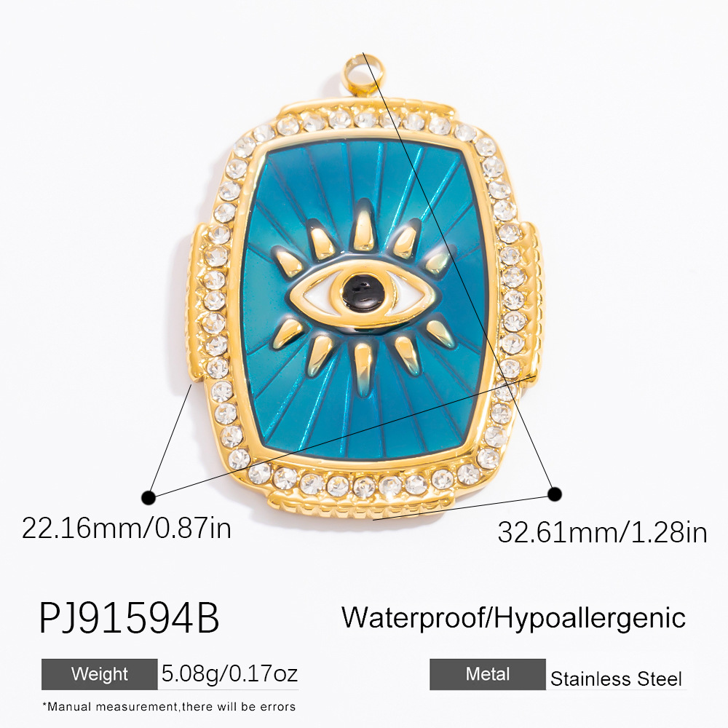Viewport: 728px width, 728px height.
Task: Select the 32.61mm/1.28in height text
Action: click(x=602, y=533)
